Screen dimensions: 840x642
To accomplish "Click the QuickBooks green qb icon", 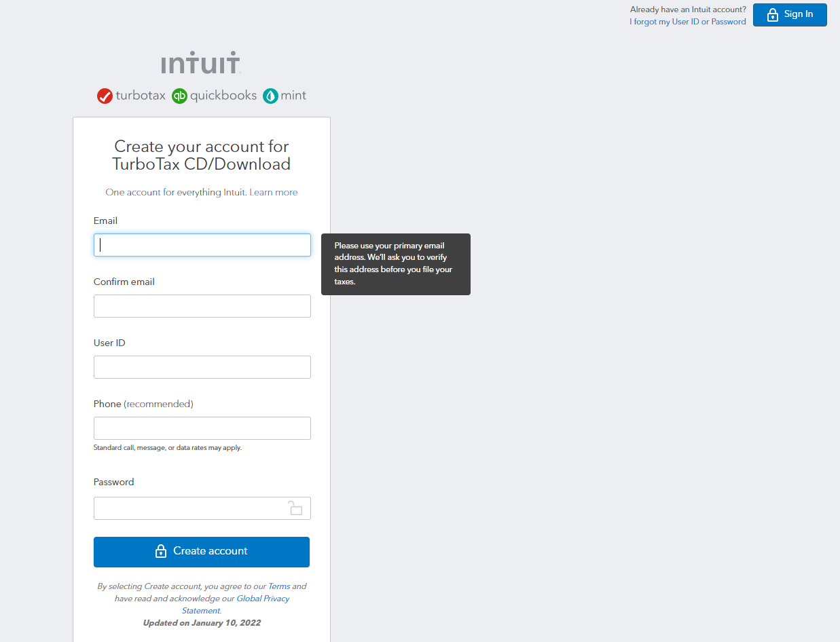I will tap(179, 96).
